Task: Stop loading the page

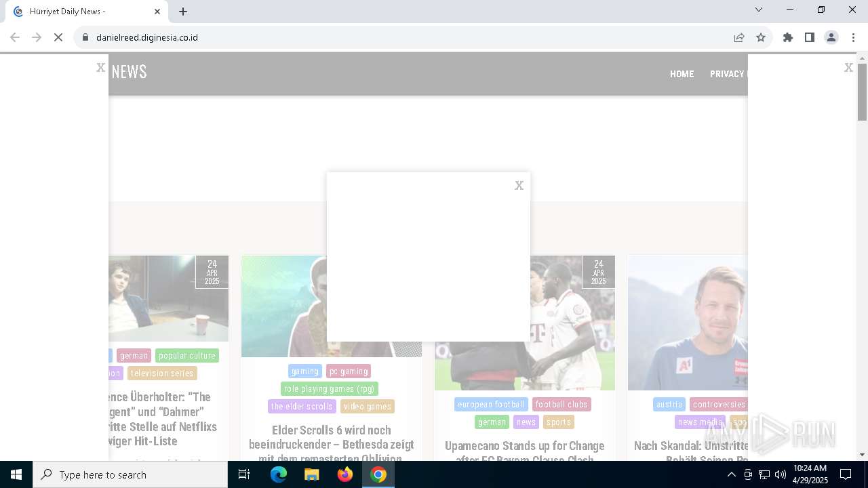Action: [58, 37]
